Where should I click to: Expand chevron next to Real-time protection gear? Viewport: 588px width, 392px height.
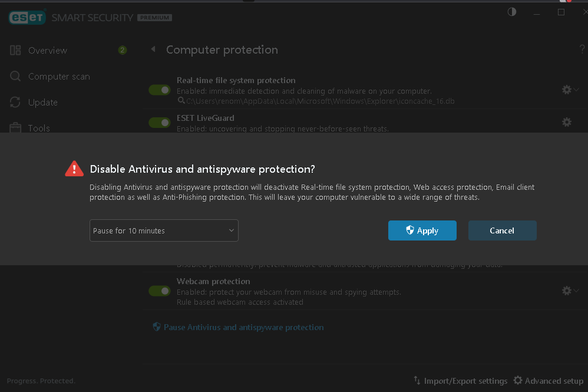click(576, 90)
